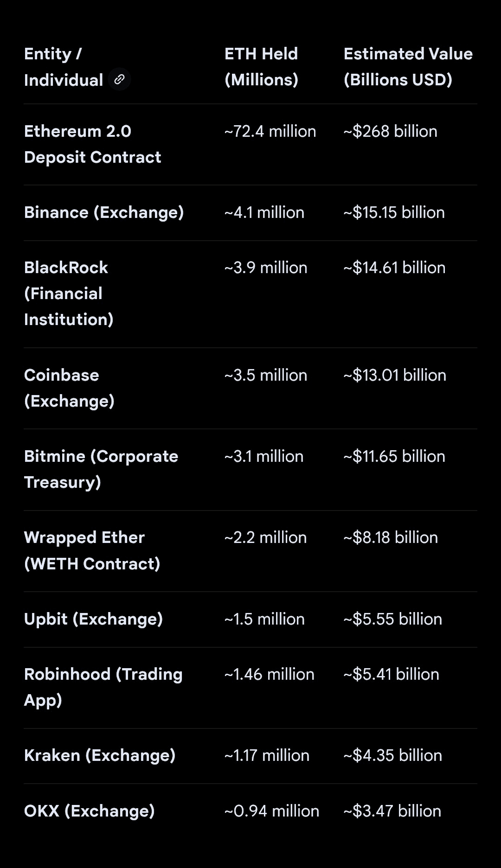Click the Upbit (Exchange) entry

(93, 619)
